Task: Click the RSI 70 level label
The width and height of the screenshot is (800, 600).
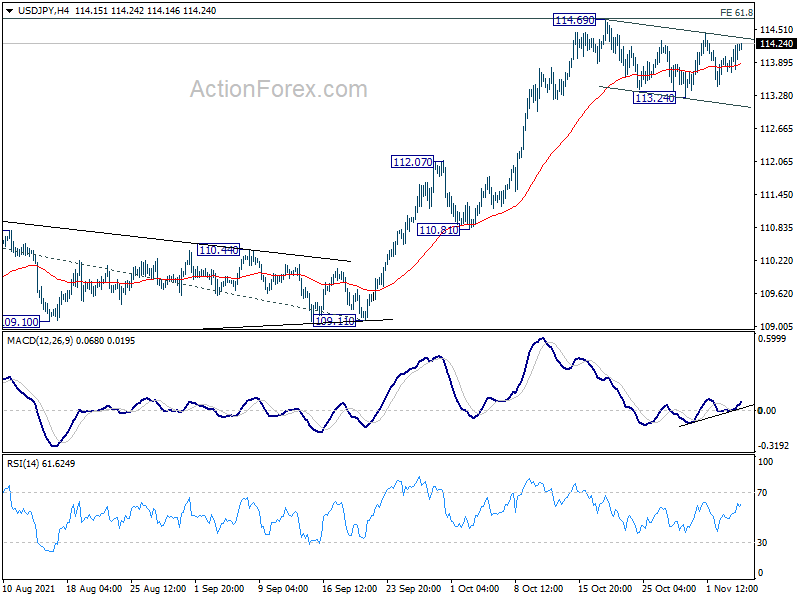Action: (762, 492)
